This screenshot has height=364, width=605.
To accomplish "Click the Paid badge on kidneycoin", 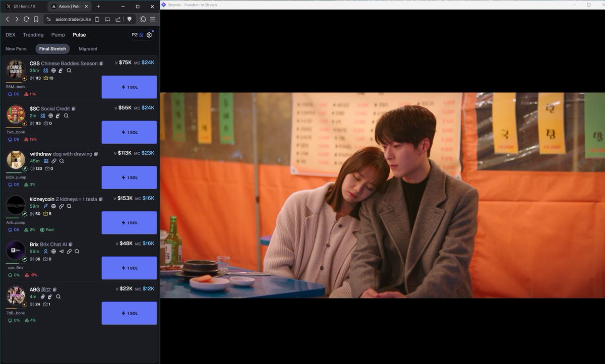I will [x=47, y=229].
